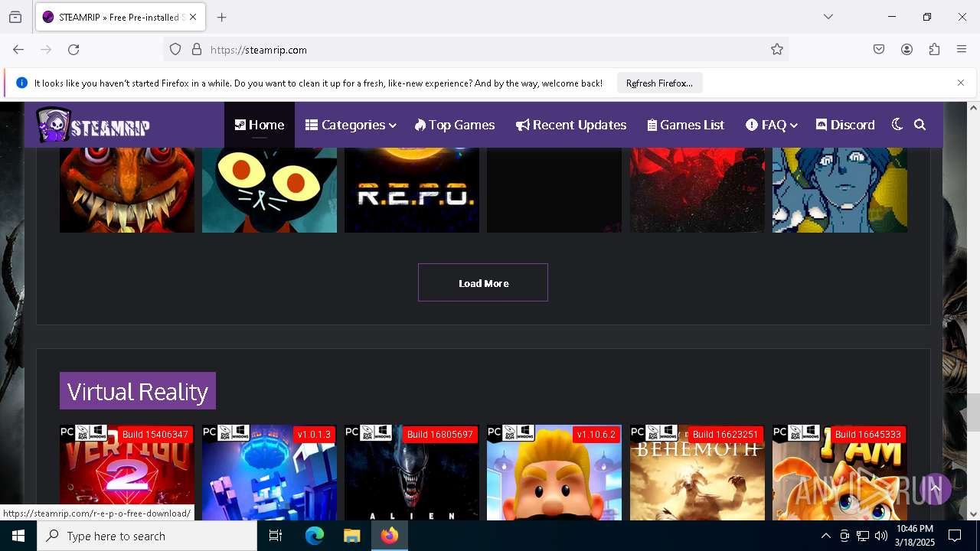Open the Games List page
This screenshot has height=551, width=980.
pos(686,125)
